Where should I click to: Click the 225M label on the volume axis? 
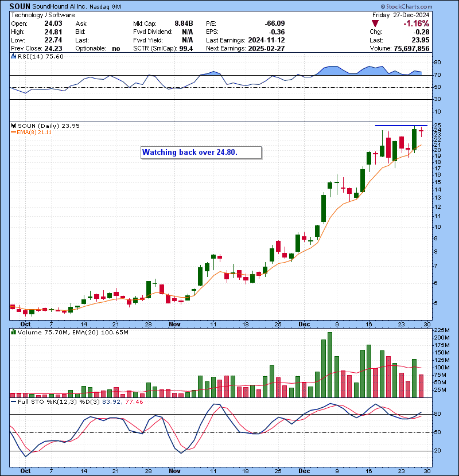[442, 330]
